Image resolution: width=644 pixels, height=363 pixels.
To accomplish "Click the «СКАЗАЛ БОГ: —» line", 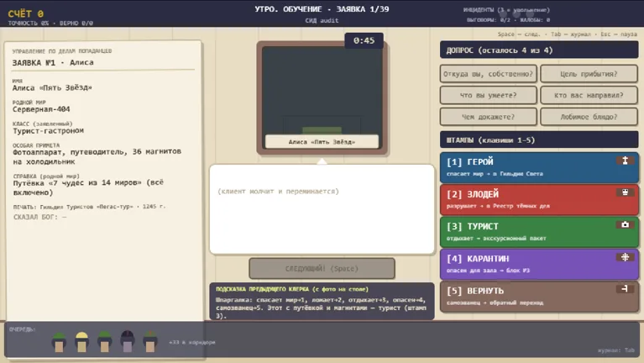I will pyautogui.click(x=39, y=217).
